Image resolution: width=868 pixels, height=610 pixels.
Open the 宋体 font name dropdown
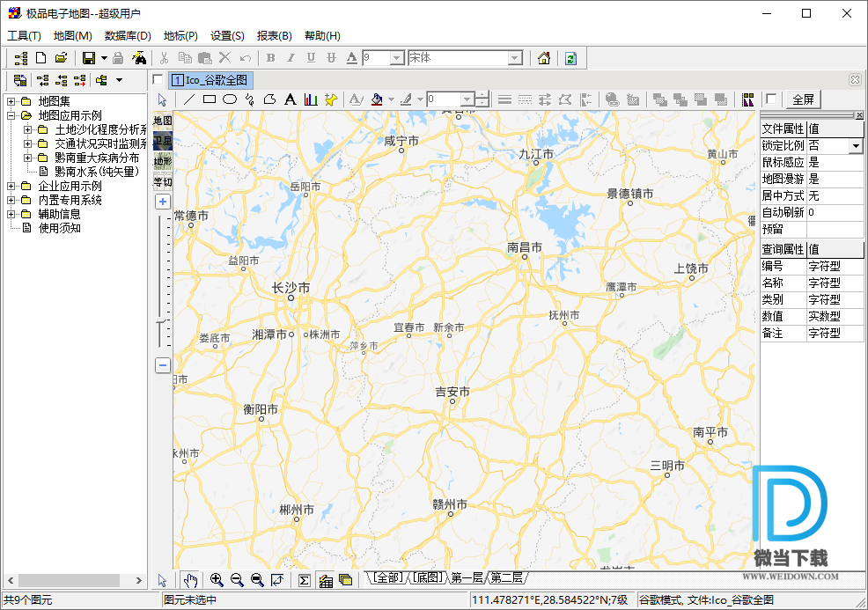pos(515,57)
